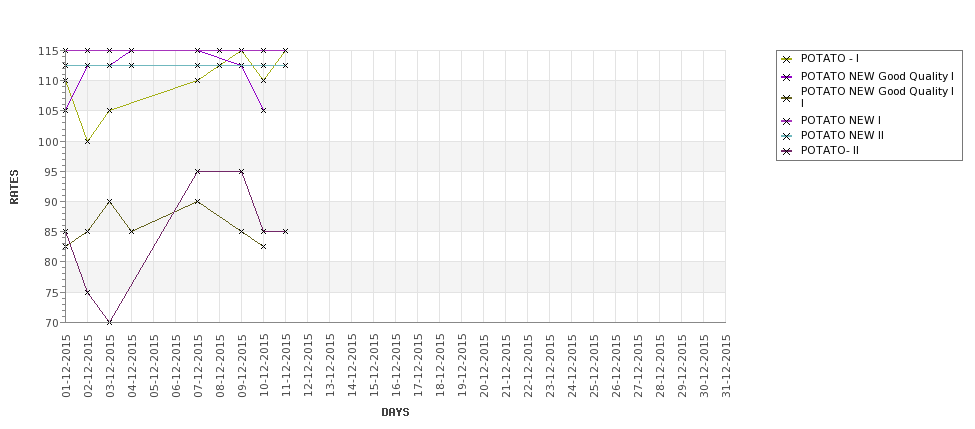Viewport: 975px width, 429px height.
Task: Click the DAYS axis title
Action: [x=395, y=412]
